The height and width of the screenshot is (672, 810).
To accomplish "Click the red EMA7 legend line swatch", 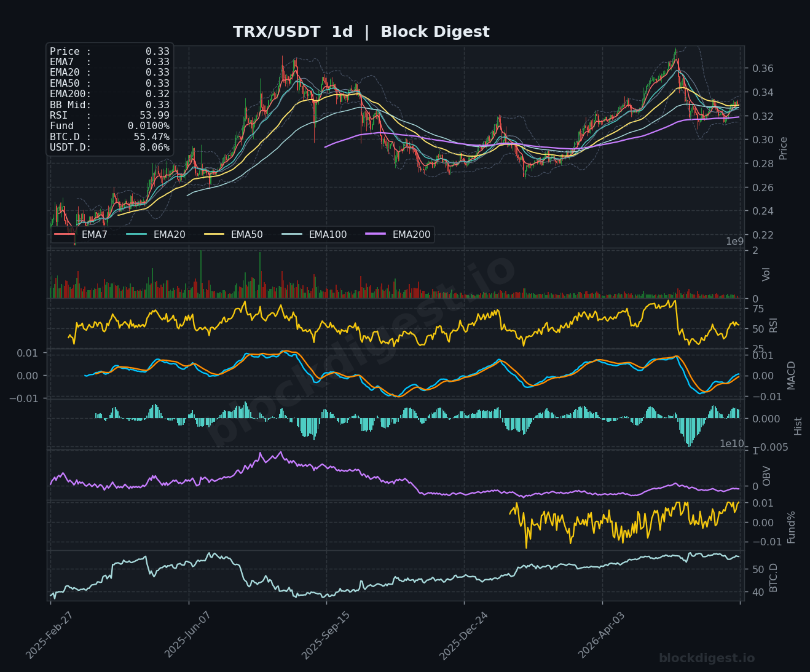I will 65,234.
